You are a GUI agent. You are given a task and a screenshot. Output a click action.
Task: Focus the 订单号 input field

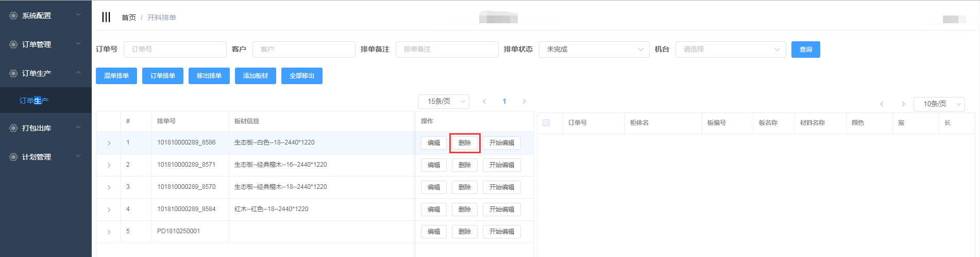tap(175, 50)
